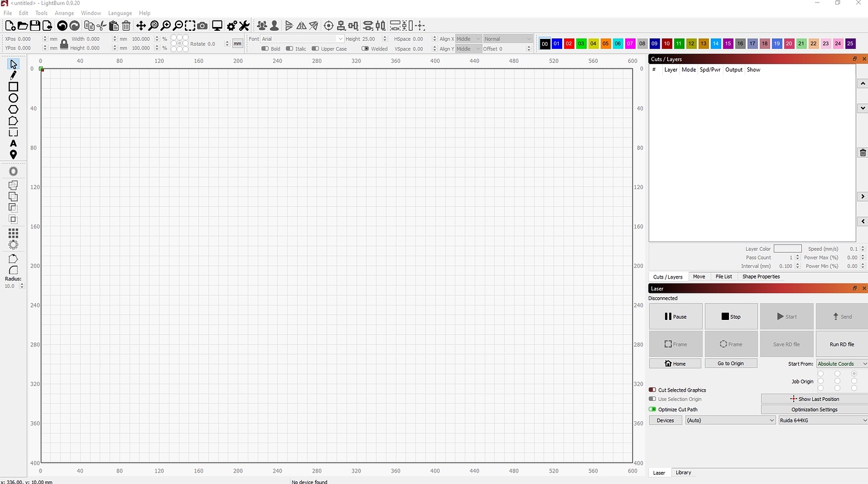The image size is (868, 484).
Task: Select the red 10 color palette swatch
Action: (x=666, y=43)
